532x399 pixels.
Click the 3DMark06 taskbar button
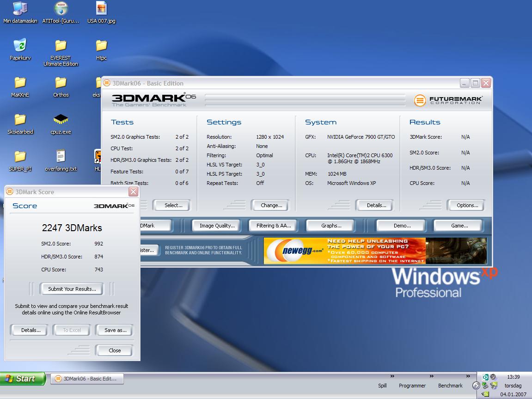pos(87,379)
